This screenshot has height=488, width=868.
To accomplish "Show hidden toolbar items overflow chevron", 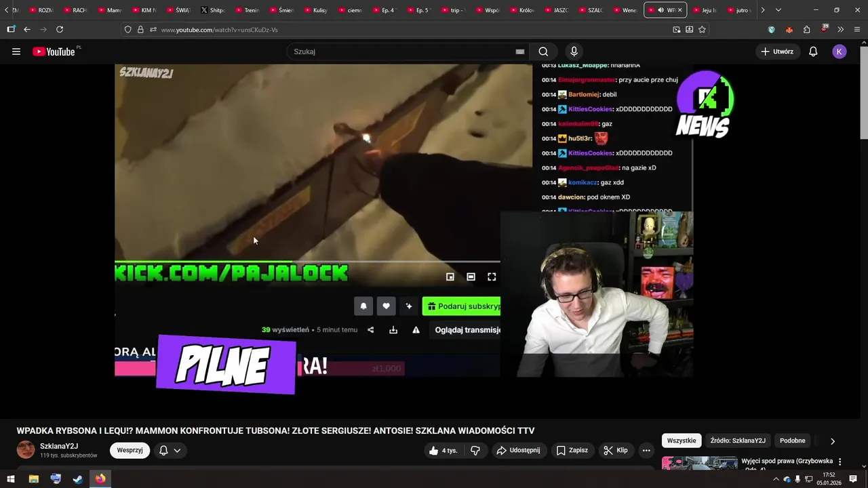I will [841, 30].
